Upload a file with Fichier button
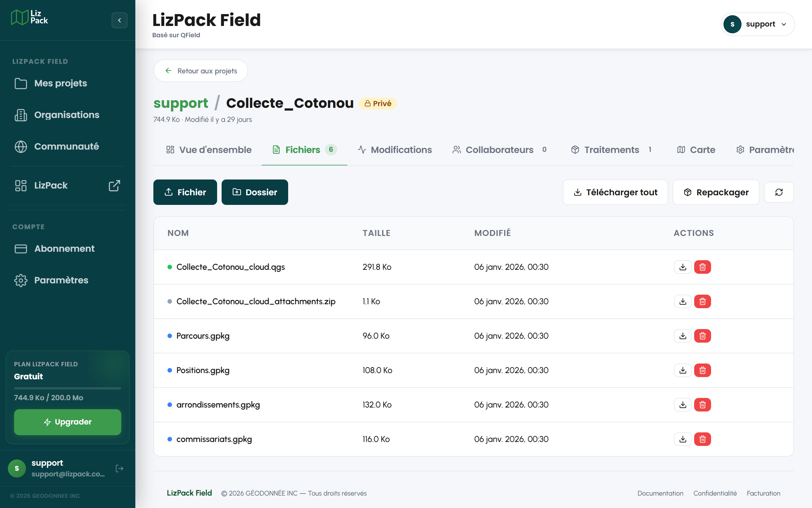The height and width of the screenshot is (508, 812). (x=185, y=192)
